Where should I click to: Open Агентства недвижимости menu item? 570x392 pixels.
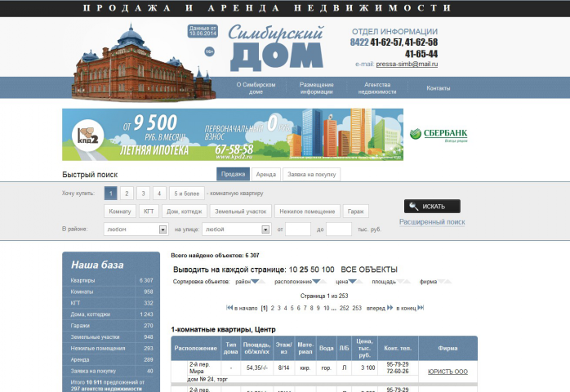[377, 88]
